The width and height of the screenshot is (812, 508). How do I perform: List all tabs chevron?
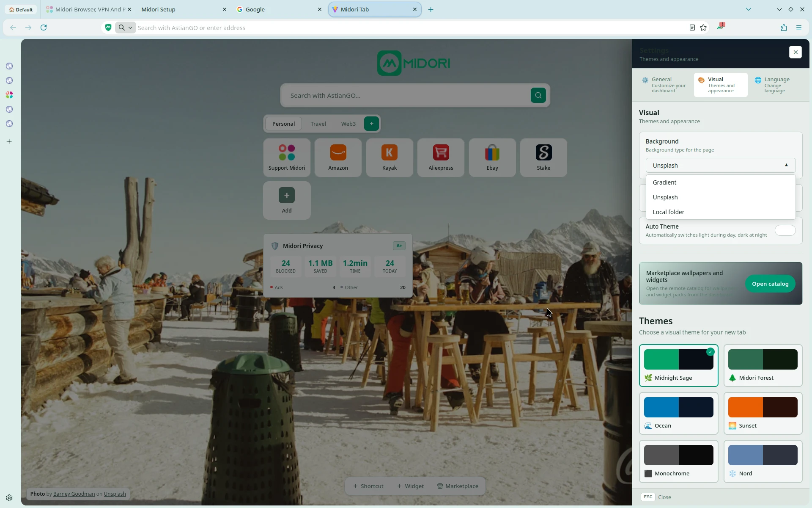(748, 9)
